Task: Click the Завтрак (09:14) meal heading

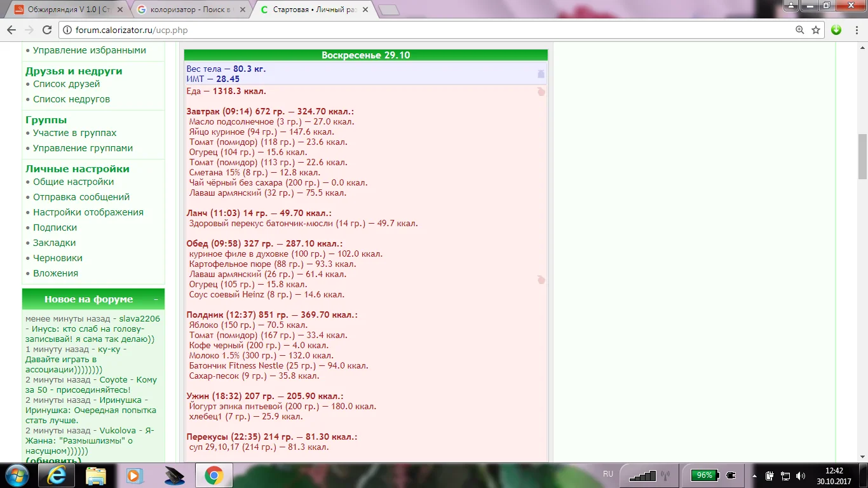Action: click(270, 112)
